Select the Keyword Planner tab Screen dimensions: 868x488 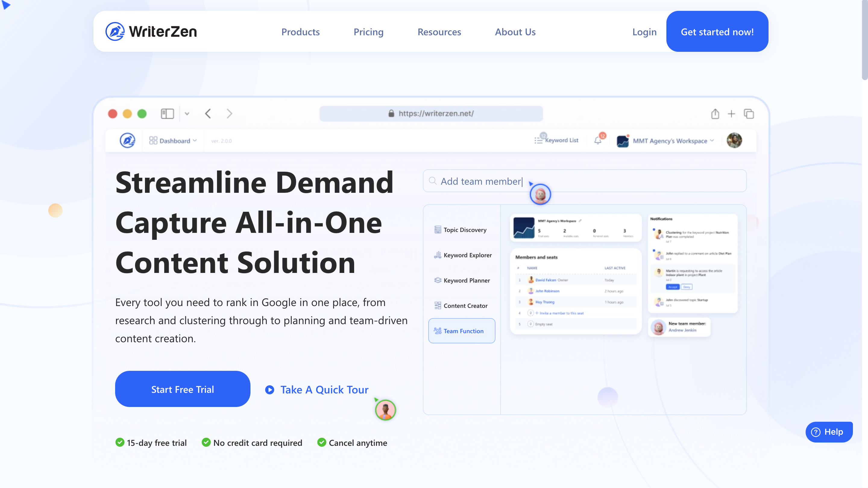coord(462,280)
